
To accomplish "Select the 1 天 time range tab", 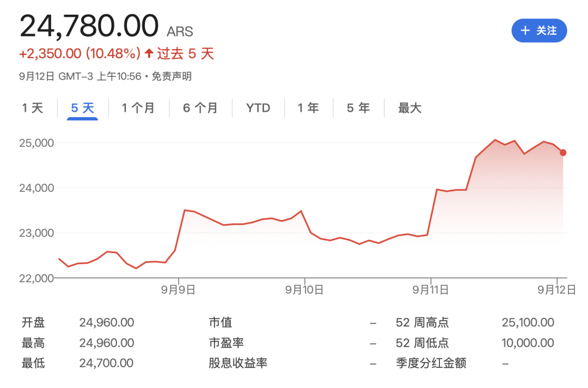I will click(32, 108).
